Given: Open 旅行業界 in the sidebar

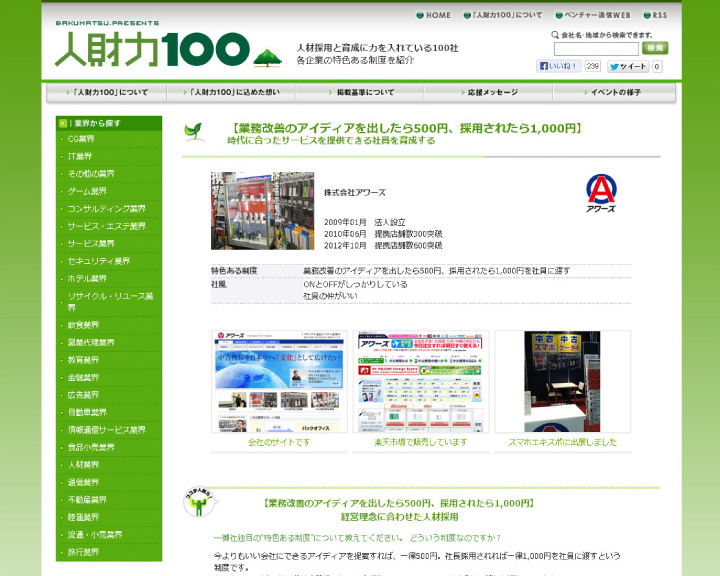Looking at the screenshot, I should [83, 552].
